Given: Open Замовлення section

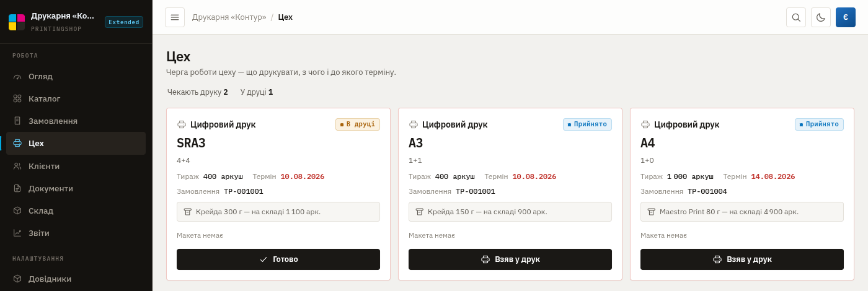Looking at the screenshot, I should [76, 121].
